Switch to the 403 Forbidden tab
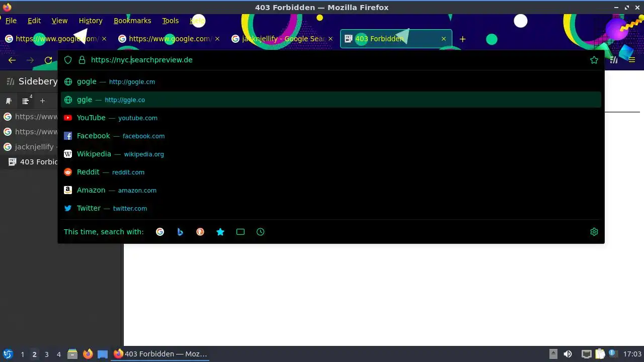Image resolution: width=644 pixels, height=362 pixels. [x=396, y=39]
